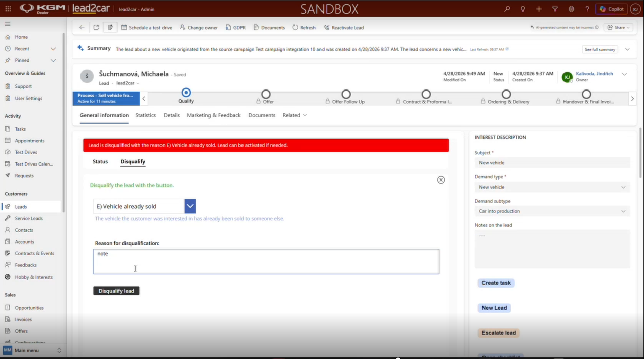Click the Reason for disqualification text box

coord(266,261)
